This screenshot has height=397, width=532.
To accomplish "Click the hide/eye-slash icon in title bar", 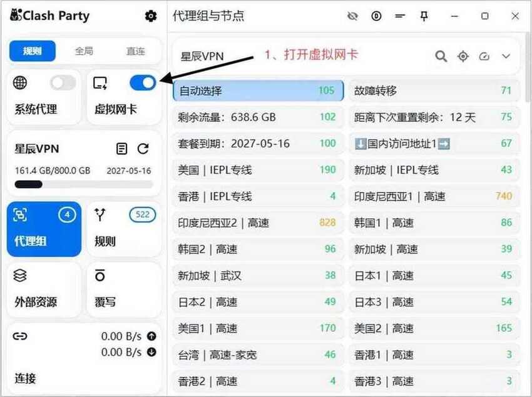I will point(352,16).
